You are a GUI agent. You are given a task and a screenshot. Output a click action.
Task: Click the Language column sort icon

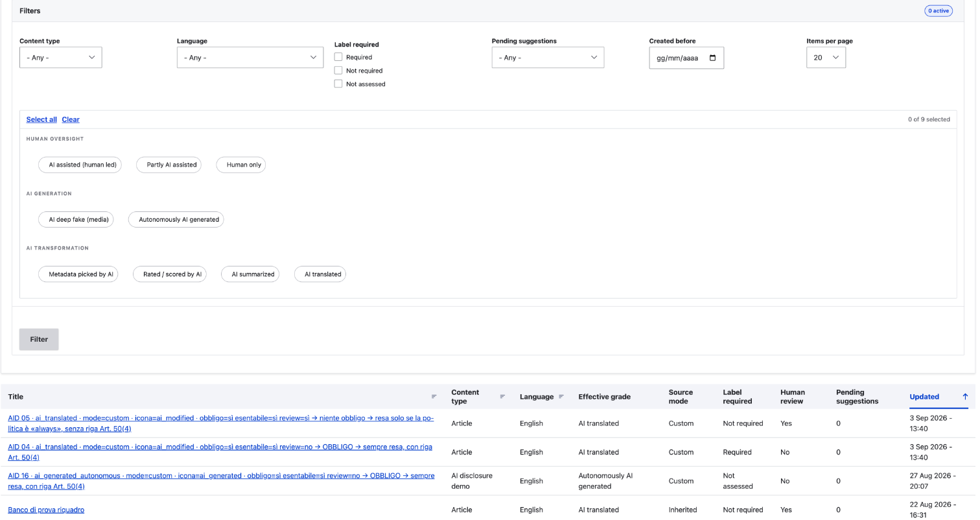pos(561,397)
